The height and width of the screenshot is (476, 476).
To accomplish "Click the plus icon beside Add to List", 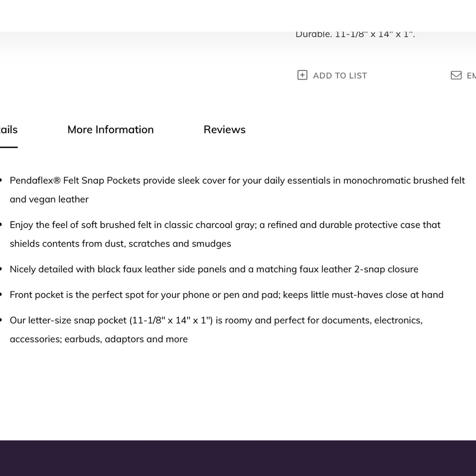I will pyautogui.click(x=302, y=75).
